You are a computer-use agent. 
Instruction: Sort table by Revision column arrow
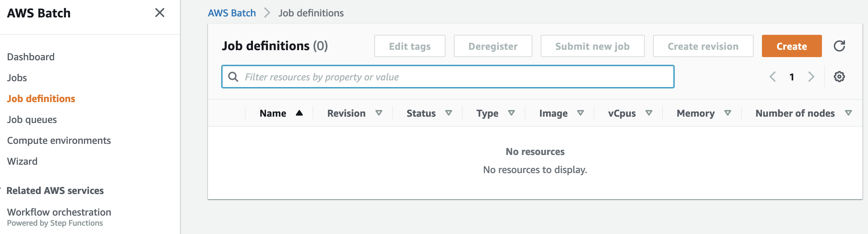379,113
